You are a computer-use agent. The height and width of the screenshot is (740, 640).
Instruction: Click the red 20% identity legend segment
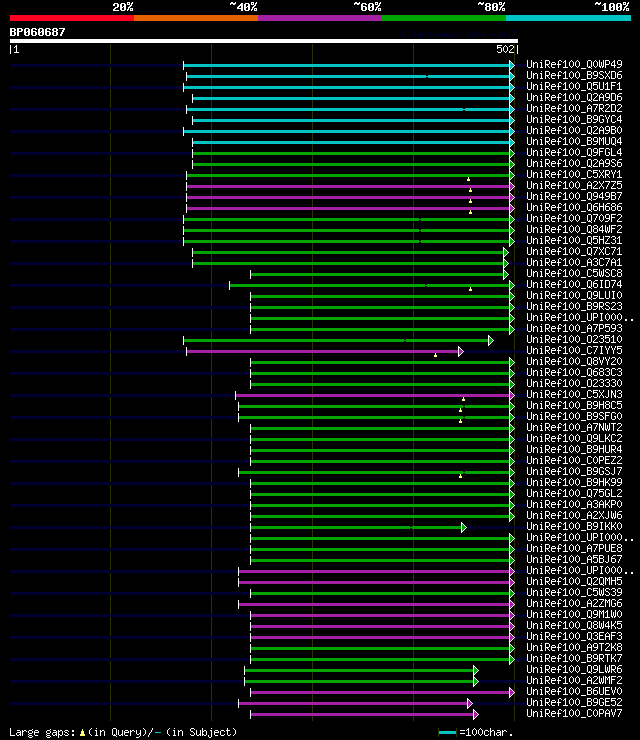pyautogui.click(x=72, y=18)
